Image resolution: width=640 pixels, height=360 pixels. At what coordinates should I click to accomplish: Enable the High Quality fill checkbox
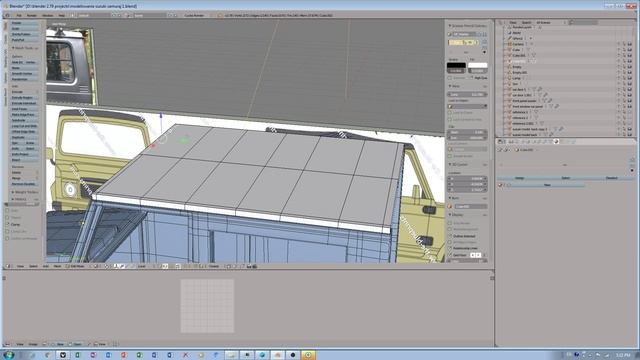point(471,78)
